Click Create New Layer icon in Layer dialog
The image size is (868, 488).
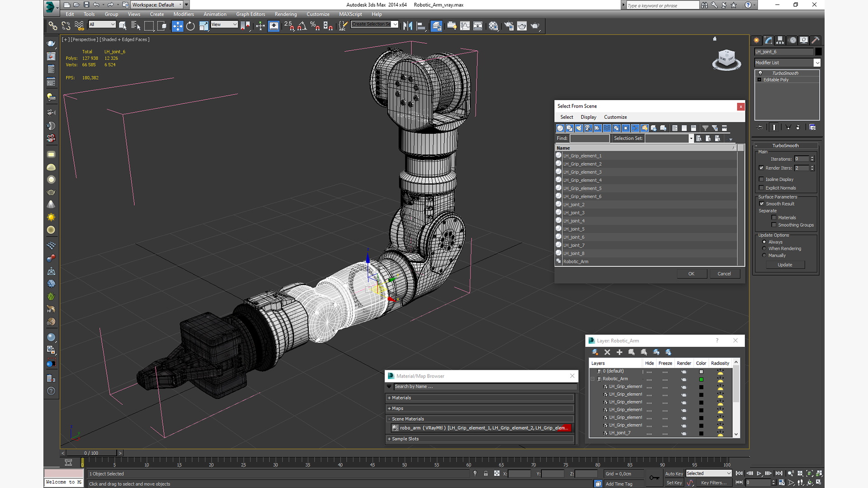coord(595,352)
